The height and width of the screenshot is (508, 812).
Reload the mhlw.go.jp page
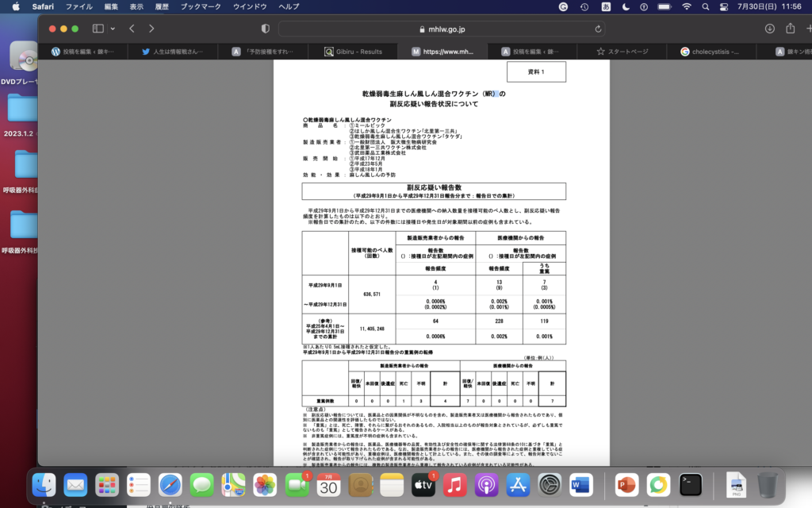point(598,29)
